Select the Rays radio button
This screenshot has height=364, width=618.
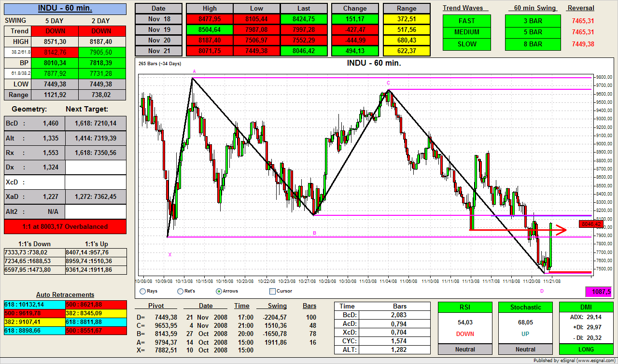tap(142, 291)
